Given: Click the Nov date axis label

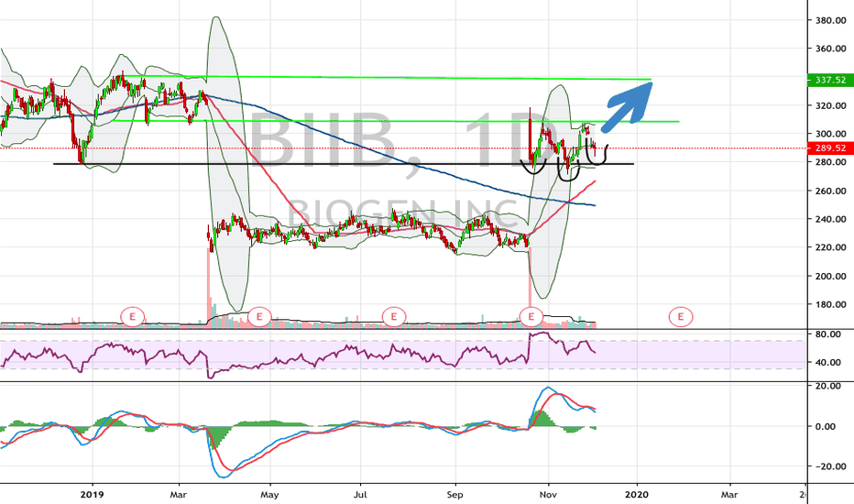Looking at the screenshot, I should [549, 495].
